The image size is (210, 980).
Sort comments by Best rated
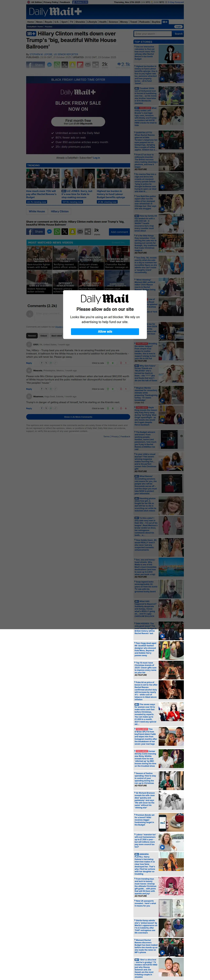point(56,335)
